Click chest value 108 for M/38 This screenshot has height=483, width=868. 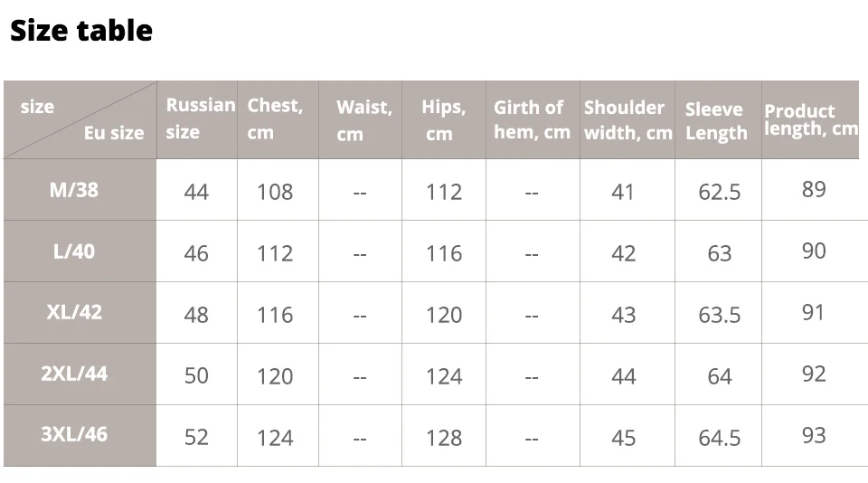point(275,192)
